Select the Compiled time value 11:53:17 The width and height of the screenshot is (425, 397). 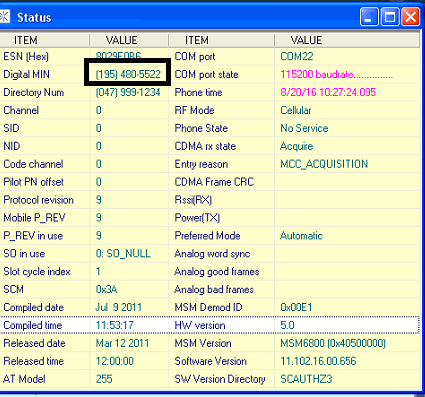(115, 325)
